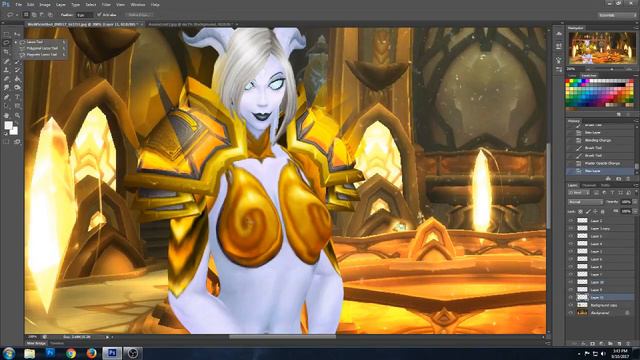Click the Feather input field
The image size is (640, 360).
pos(84,15)
